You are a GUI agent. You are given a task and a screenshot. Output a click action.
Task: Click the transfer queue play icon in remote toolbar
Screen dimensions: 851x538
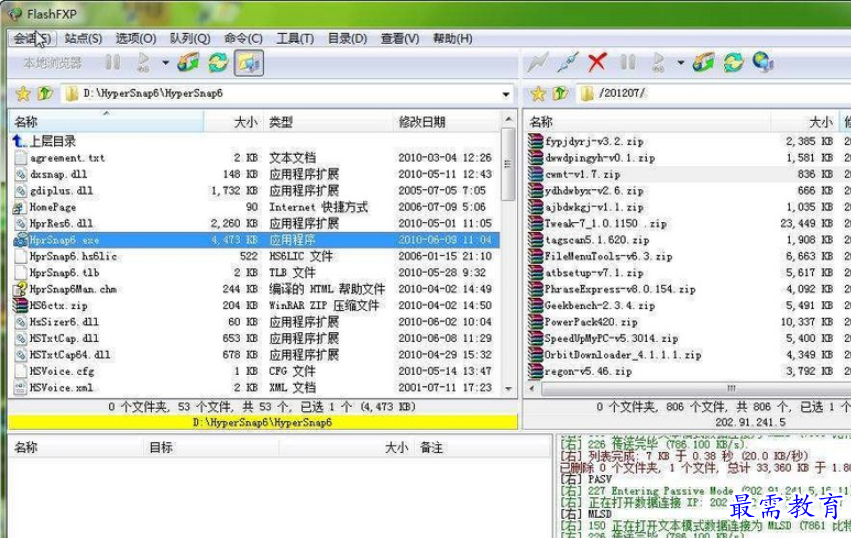tap(658, 62)
